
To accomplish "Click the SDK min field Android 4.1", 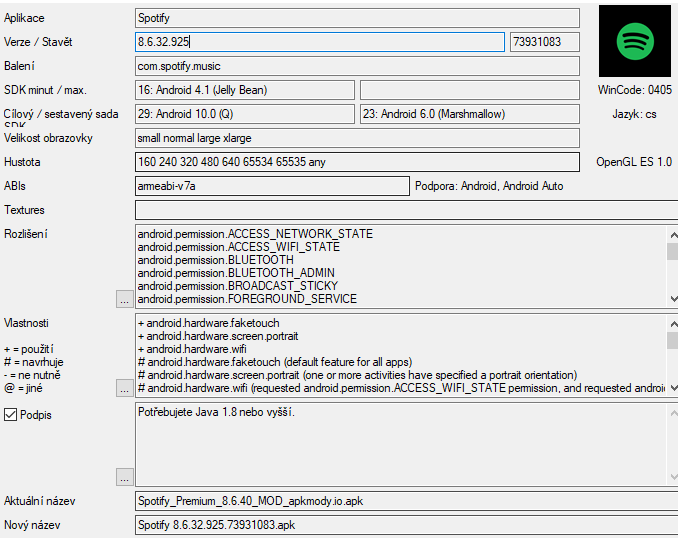I will (245, 90).
